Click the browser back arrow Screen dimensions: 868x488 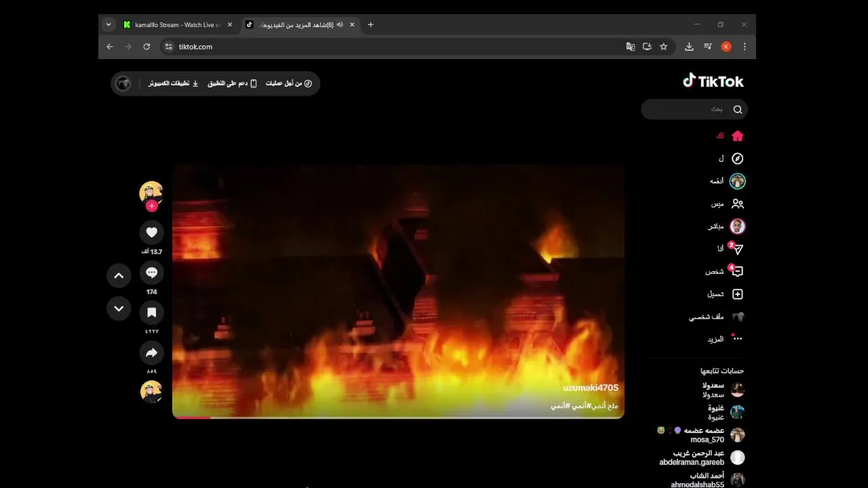pyautogui.click(x=110, y=47)
